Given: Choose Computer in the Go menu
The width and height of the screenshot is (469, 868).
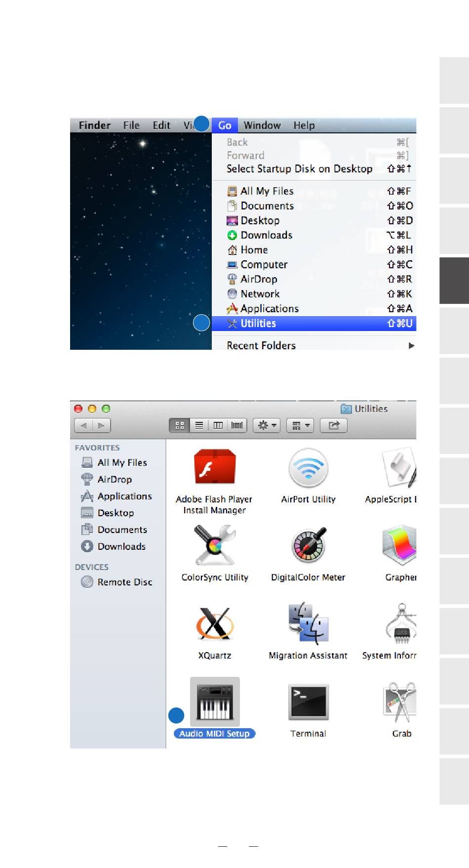Looking at the screenshot, I should 314,265.
